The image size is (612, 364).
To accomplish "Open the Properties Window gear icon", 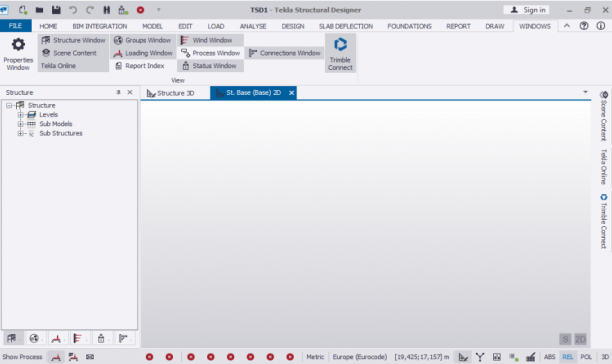I will tap(18, 53).
